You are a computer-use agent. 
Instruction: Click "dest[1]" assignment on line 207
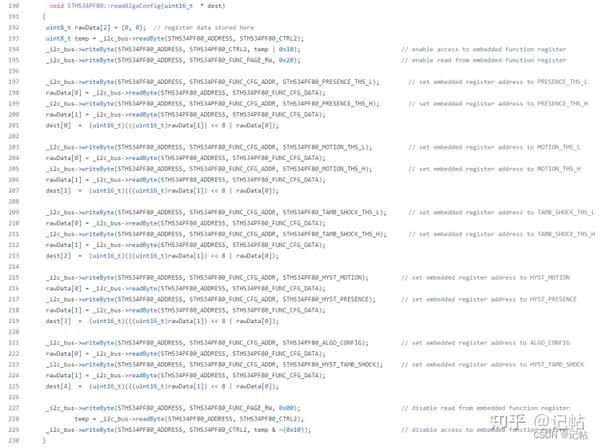tap(58, 191)
